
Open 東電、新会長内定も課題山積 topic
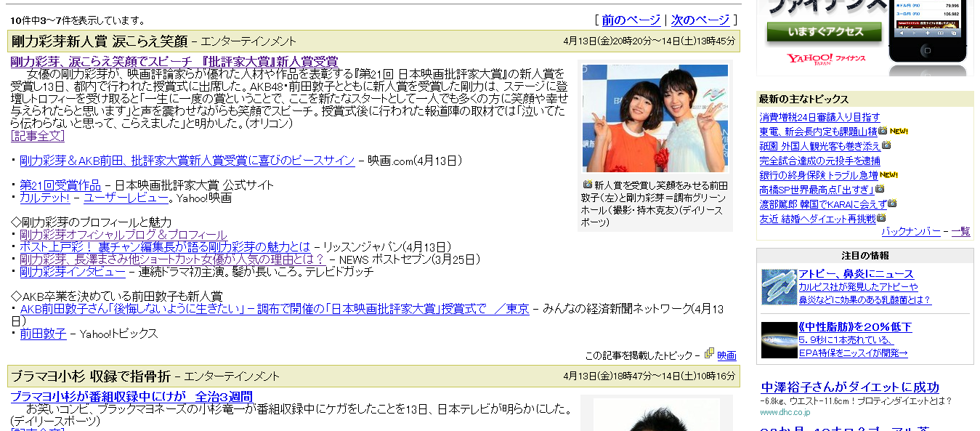(818, 132)
